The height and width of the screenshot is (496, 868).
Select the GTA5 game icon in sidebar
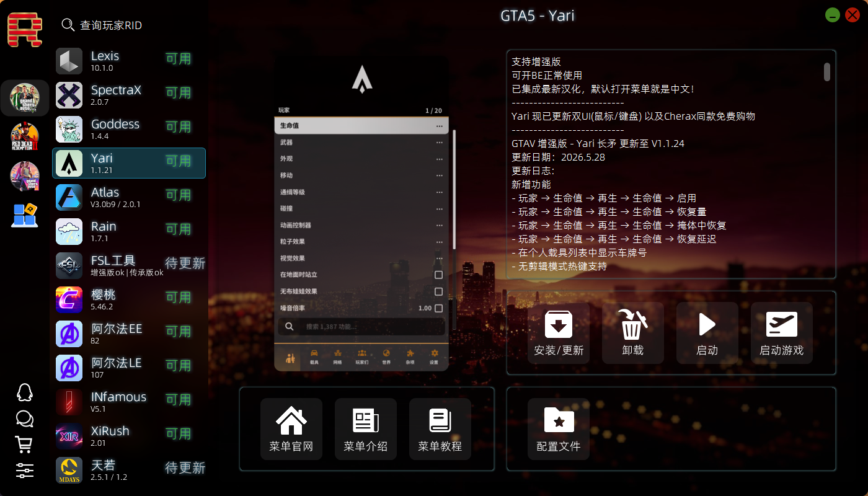pyautogui.click(x=25, y=98)
